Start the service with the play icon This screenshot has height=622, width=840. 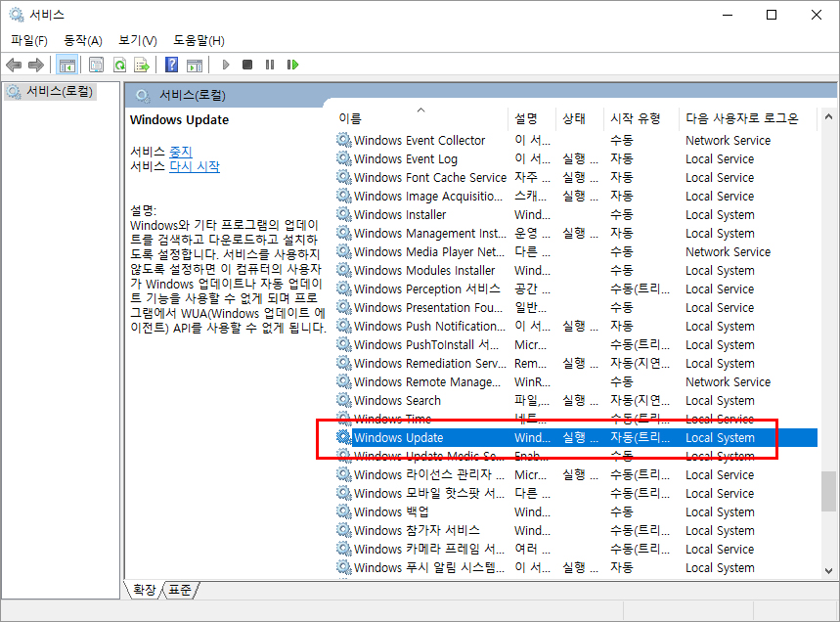226,65
